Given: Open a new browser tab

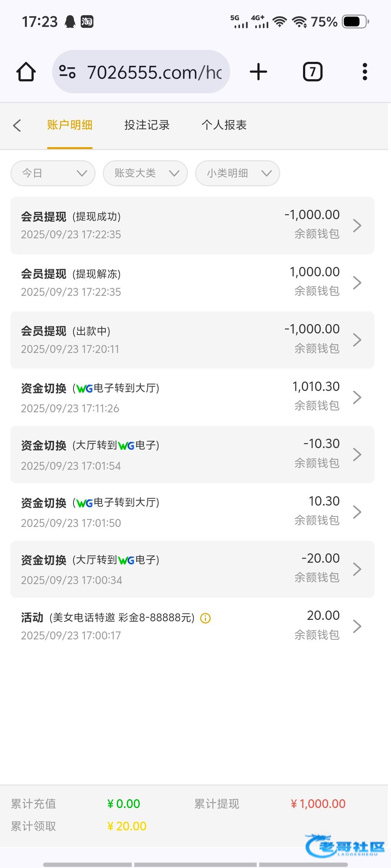Looking at the screenshot, I should coord(258,72).
